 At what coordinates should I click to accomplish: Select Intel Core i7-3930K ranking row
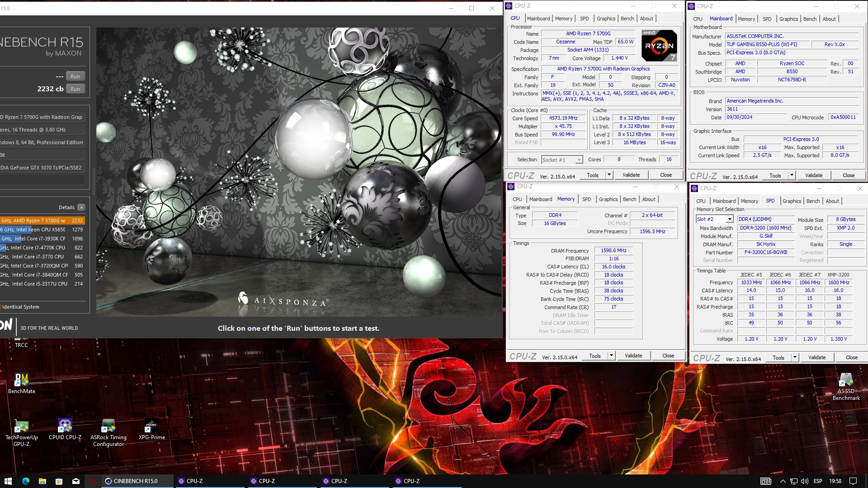click(42, 239)
